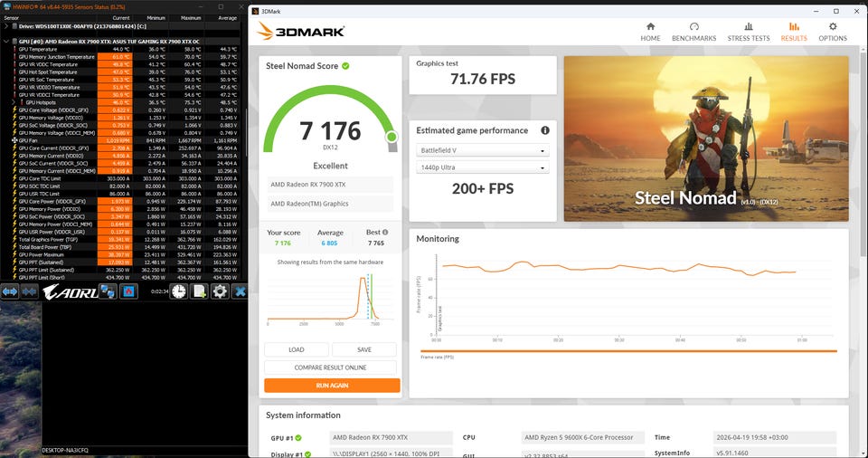Select the GPU Fan row

tap(119, 140)
